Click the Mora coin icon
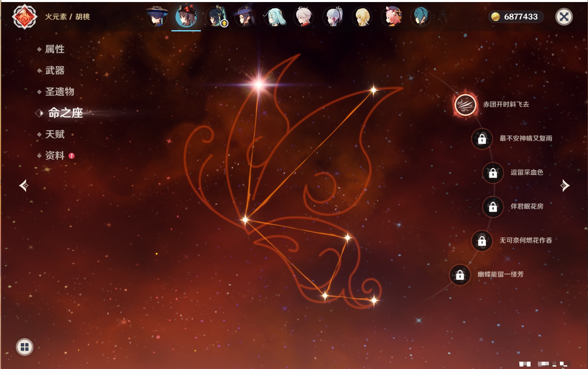This screenshot has height=369, width=588. [496, 17]
